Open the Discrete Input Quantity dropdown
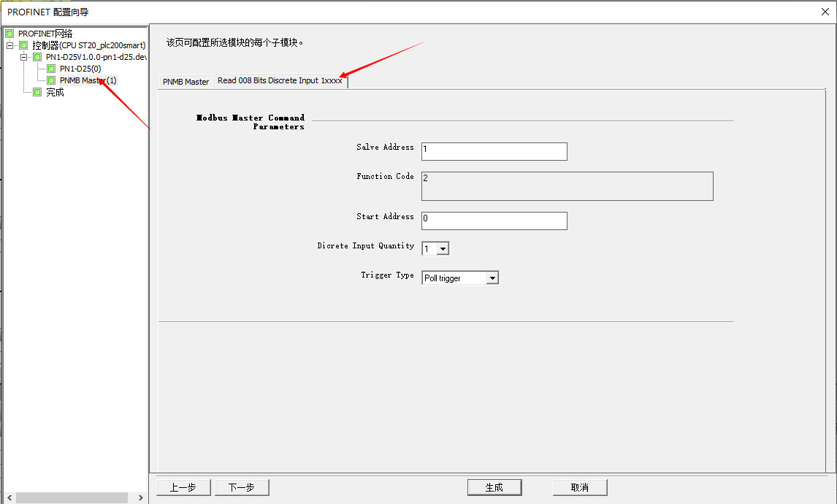The image size is (837, 504). pyautogui.click(x=443, y=249)
